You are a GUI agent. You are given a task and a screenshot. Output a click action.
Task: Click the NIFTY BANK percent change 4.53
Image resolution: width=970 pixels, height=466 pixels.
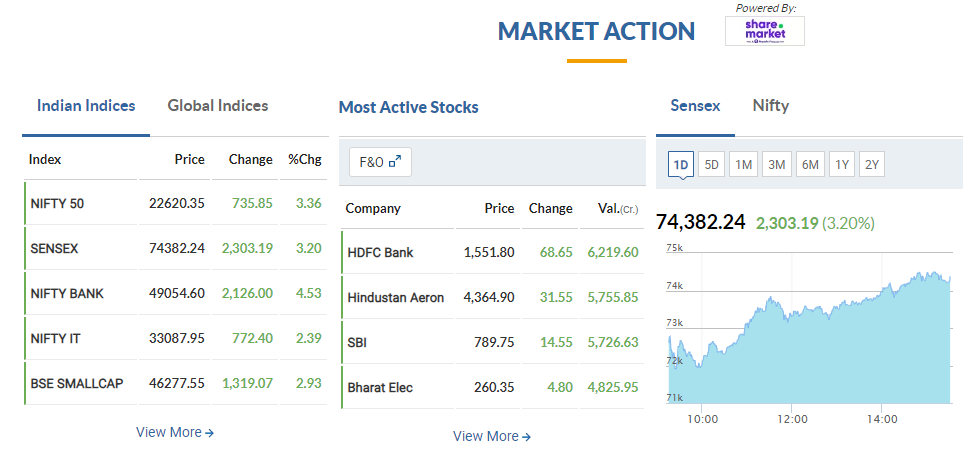309,293
